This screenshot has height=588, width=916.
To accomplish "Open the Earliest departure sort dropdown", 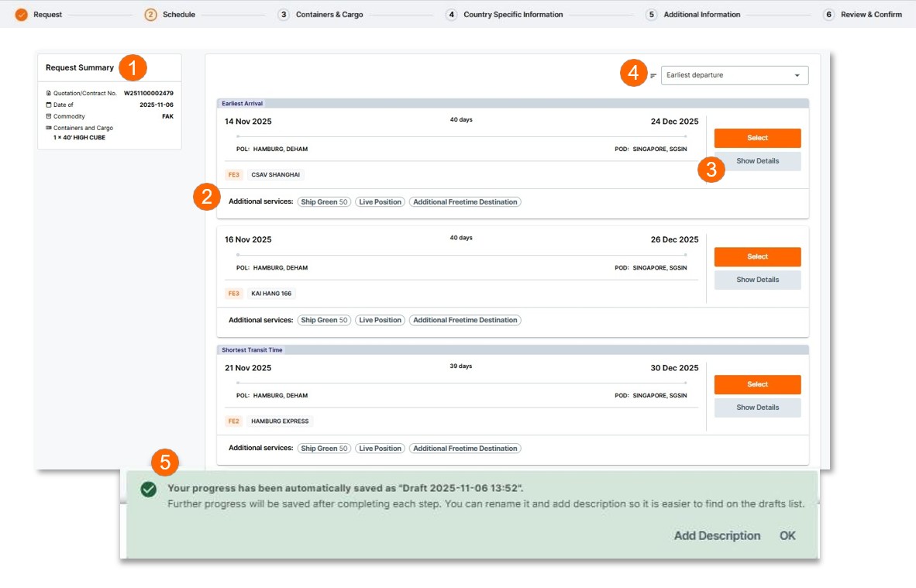I will (734, 75).
